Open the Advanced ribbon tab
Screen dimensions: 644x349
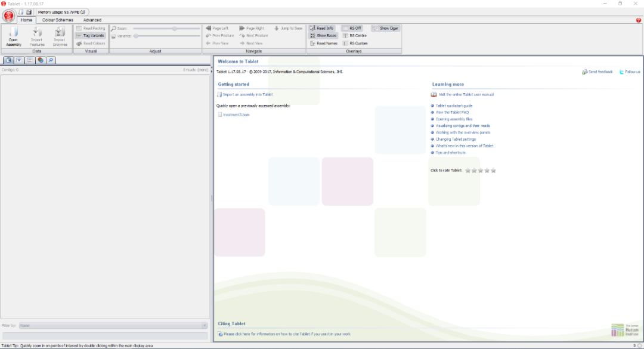(92, 20)
